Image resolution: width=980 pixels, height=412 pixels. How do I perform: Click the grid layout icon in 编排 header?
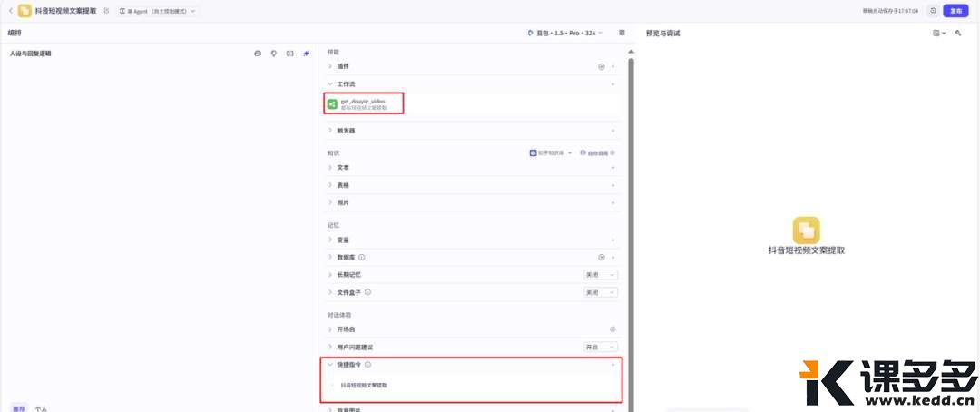622,33
